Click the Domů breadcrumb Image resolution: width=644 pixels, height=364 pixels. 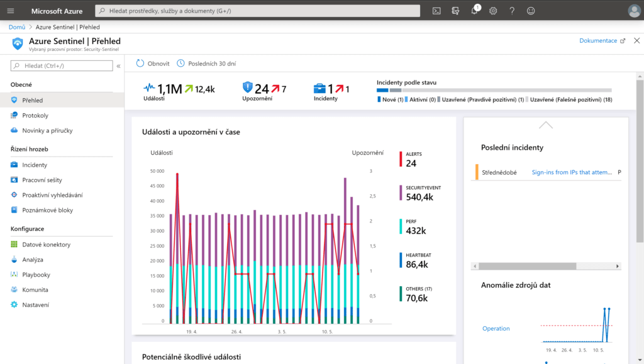point(17,27)
